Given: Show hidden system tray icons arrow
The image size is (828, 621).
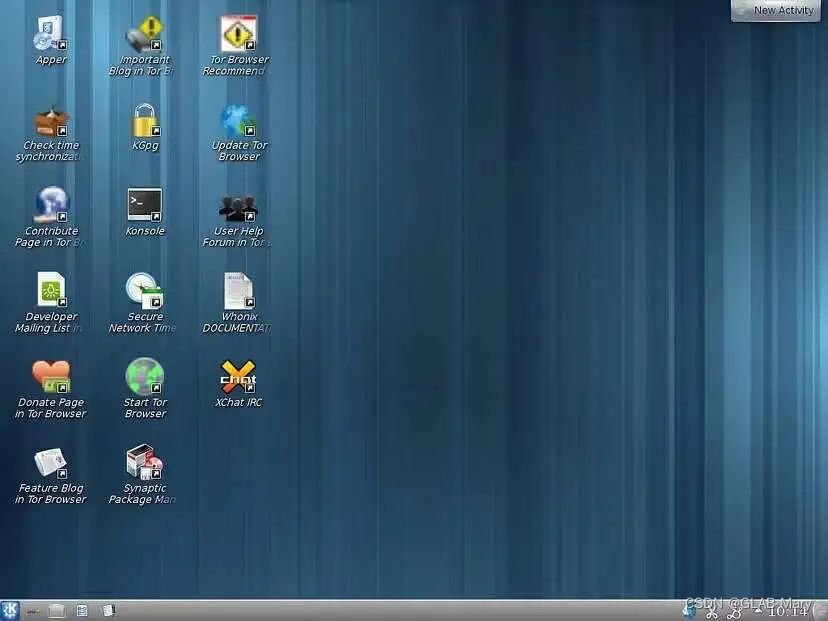Looking at the screenshot, I should coord(758,611).
